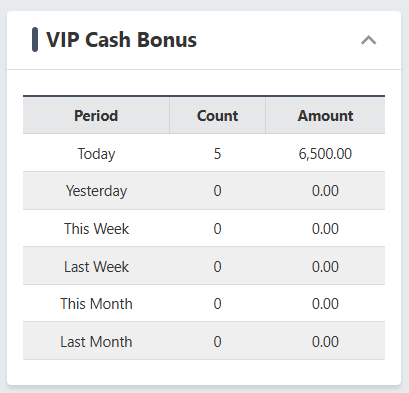Click the This Month amount value
The height and width of the screenshot is (393, 409).
pos(325,304)
